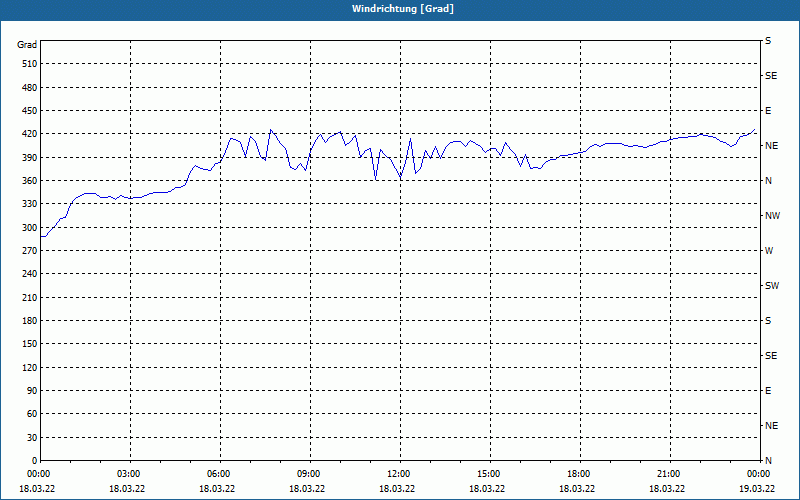Click the SW compass label

772,286
